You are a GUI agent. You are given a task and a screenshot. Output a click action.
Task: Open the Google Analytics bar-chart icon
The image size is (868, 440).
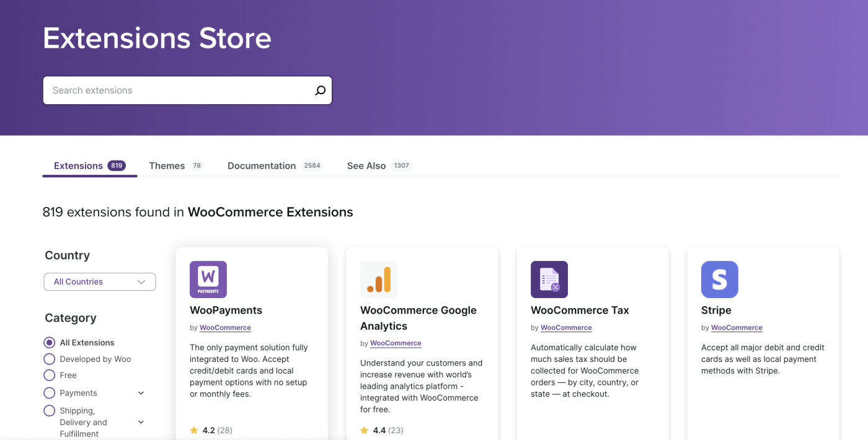379,279
